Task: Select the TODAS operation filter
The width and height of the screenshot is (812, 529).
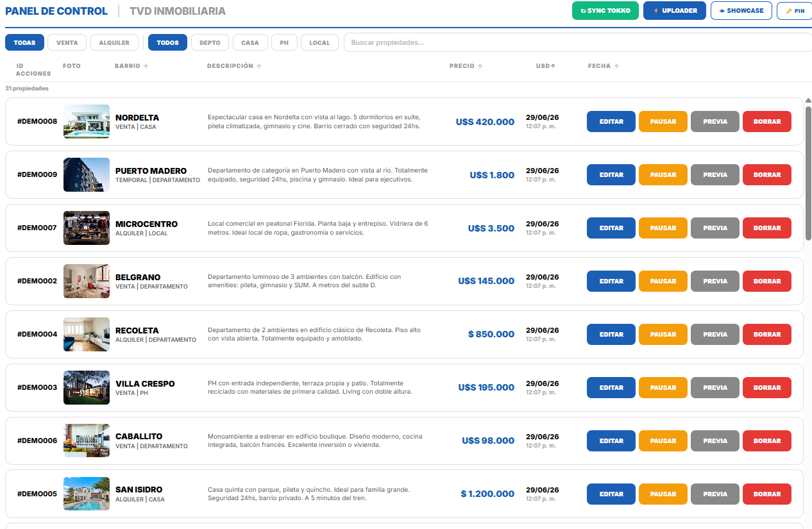Action: (25, 42)
